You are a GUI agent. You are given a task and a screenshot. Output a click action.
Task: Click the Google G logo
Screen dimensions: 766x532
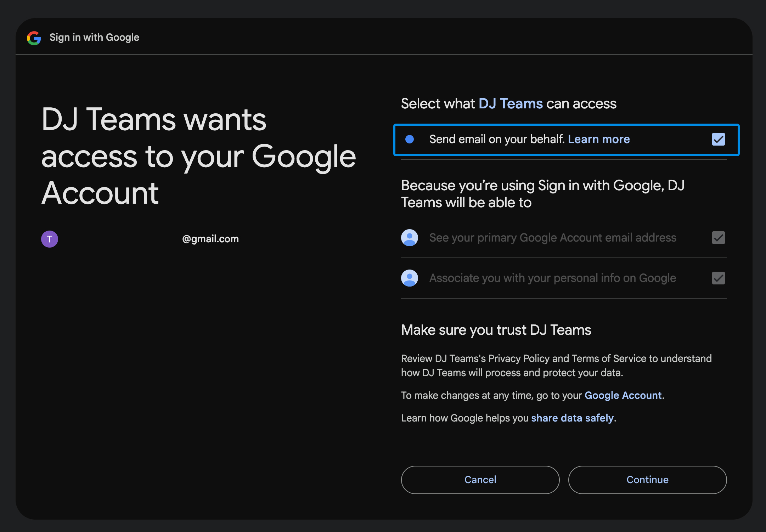coord(34,38)
